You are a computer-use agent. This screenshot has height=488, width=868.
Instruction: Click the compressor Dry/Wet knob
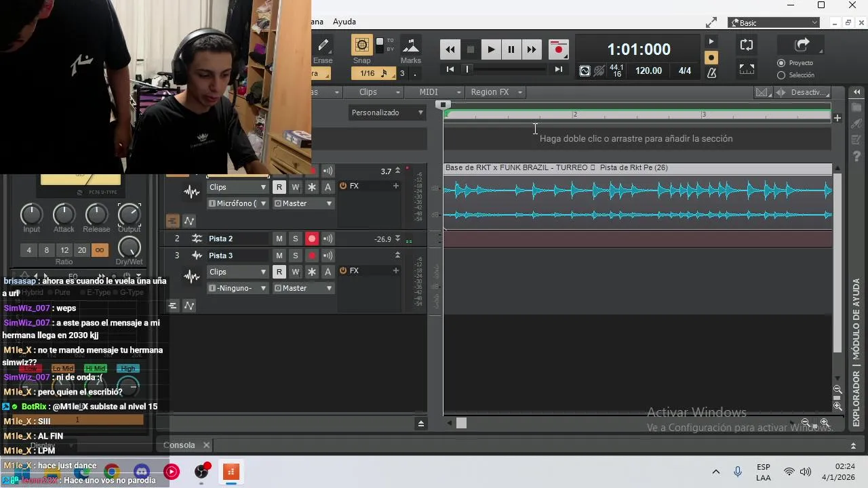[129, 247]
